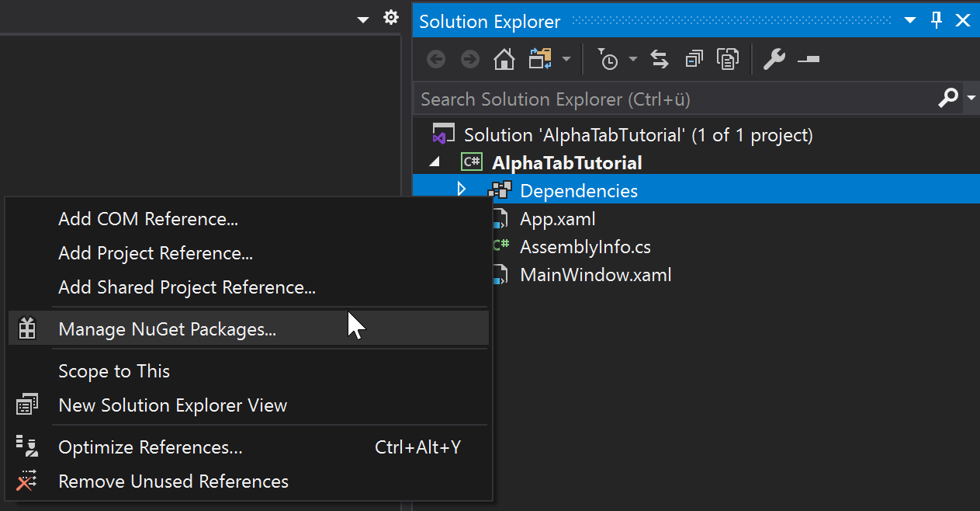Click the Visual Studio solution icon
The height and width of the screenshot is (511, 980).
point(443,134)
